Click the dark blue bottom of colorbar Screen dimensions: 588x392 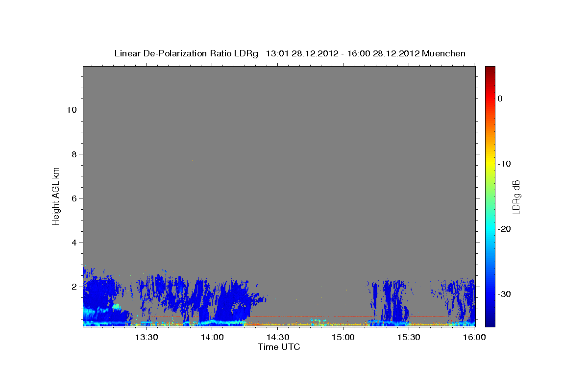pyautogui.click(x=490, y=322)
